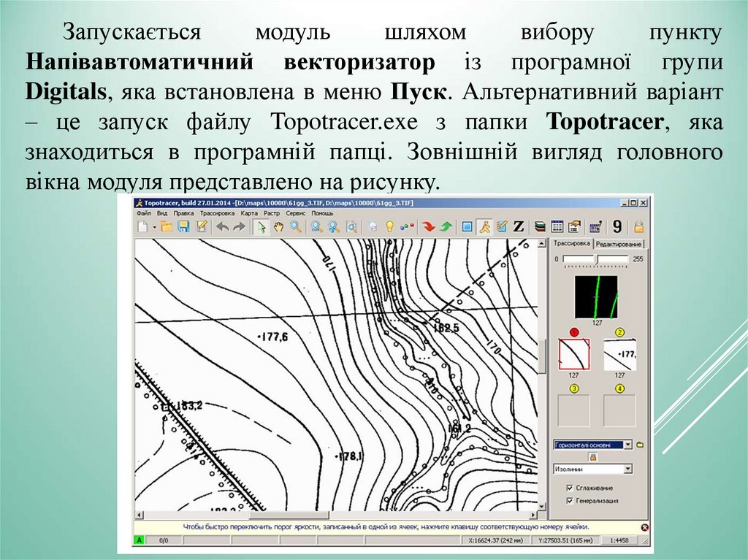Switch to the Редактирование tab
This screenshot has width=748, height=560.
[x=619, y=244]
